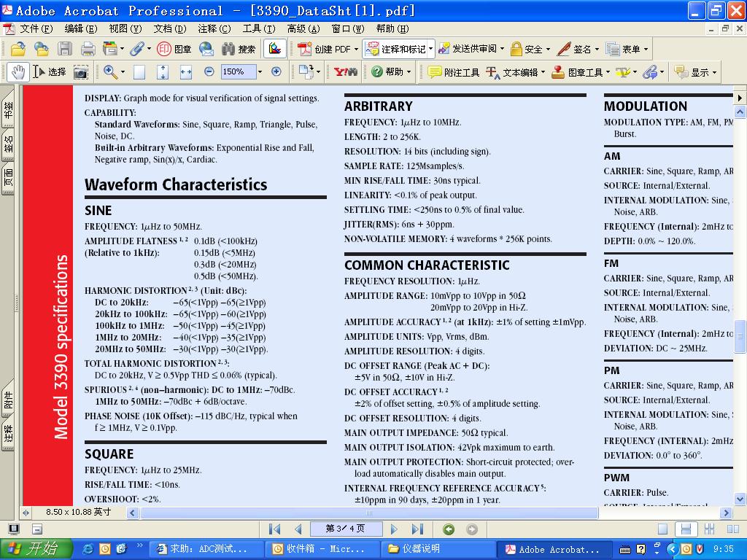This screenshot has width=747, height=560.
Task: Select the Hand tool
Action: [18, 72]
